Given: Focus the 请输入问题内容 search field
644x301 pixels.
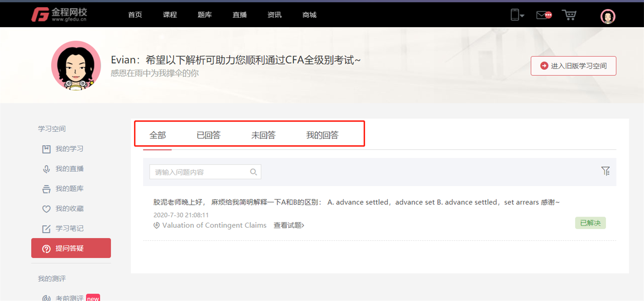Looking at the screenshot, I should pyautogui.click(x=199, y=172).
